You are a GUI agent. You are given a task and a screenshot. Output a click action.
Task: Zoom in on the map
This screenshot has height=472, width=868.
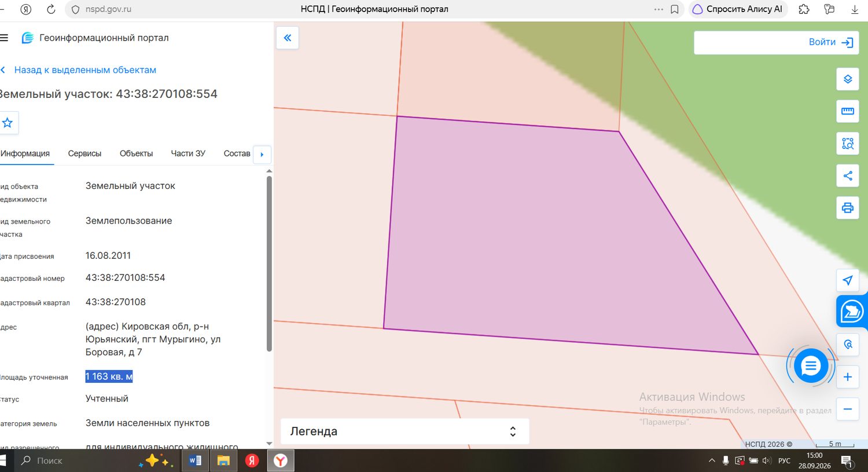(848, 377)
